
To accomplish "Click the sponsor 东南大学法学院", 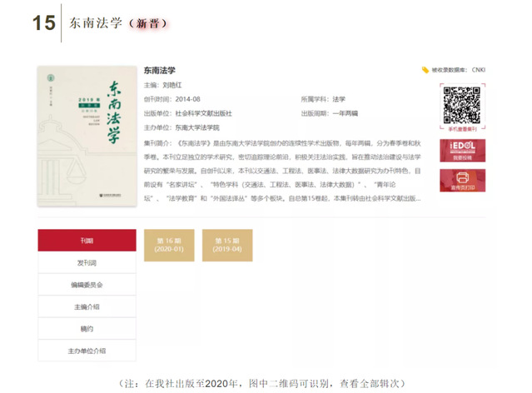I will tap(196, 127).
